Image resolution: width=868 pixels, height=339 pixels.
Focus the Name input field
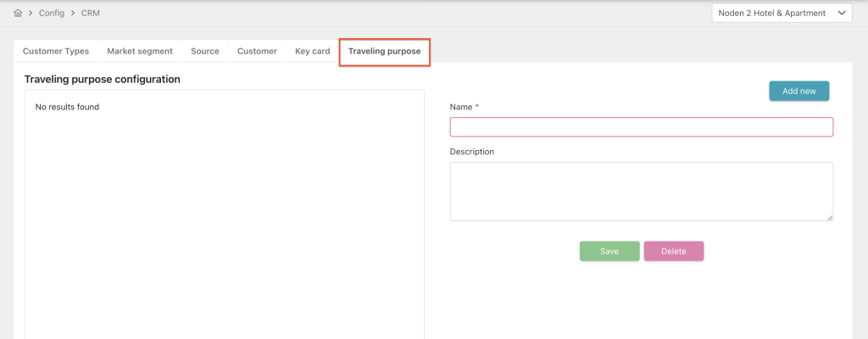[x=641, y=127]
